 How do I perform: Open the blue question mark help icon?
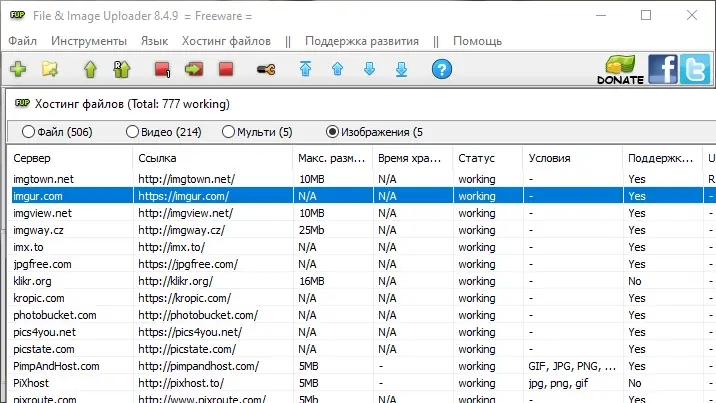pos(442,69)
